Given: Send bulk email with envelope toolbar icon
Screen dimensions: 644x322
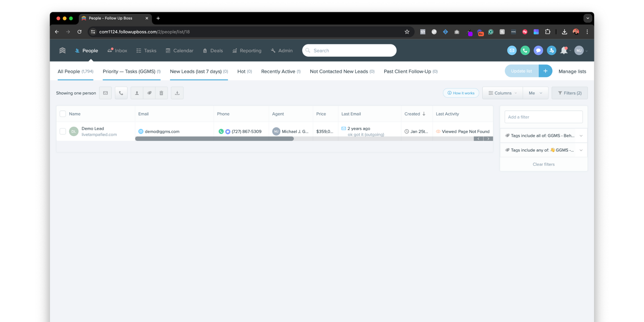Looking at the screenshot, I should pyautogui.click(x=105, y=93).
